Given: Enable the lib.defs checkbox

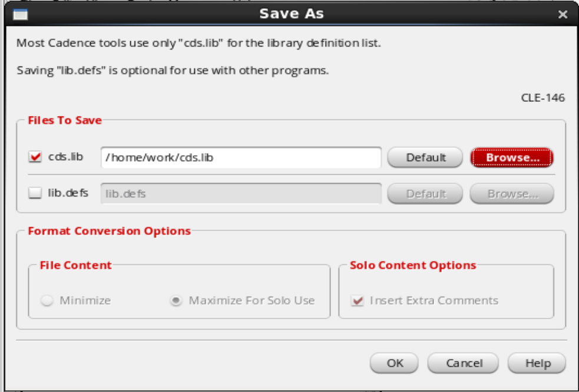Looking at the screenshot, I should click(35, 193).
